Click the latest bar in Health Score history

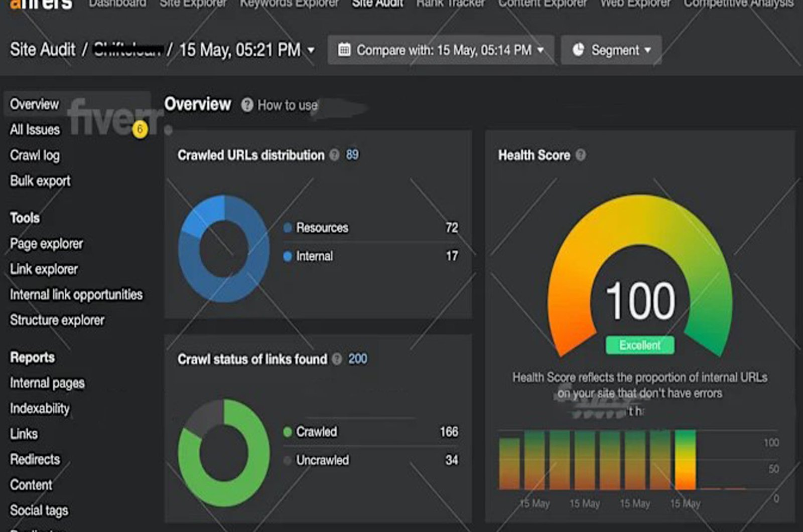[685, 459]
